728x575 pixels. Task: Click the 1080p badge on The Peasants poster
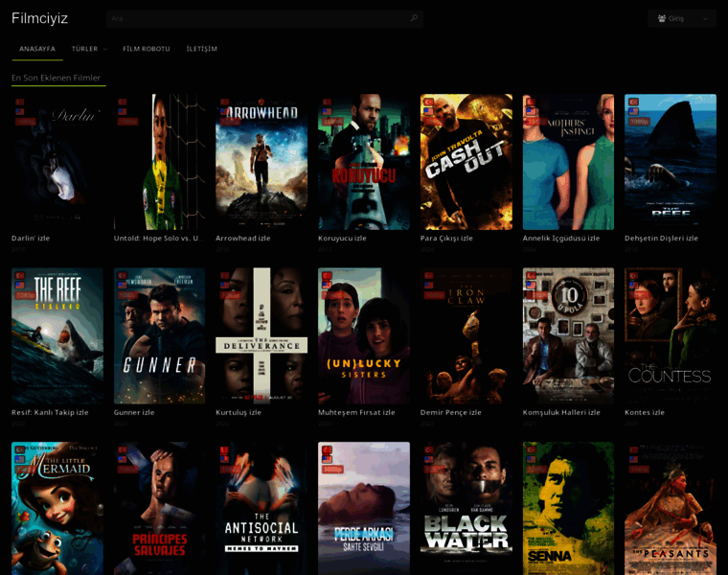(639, 470)
